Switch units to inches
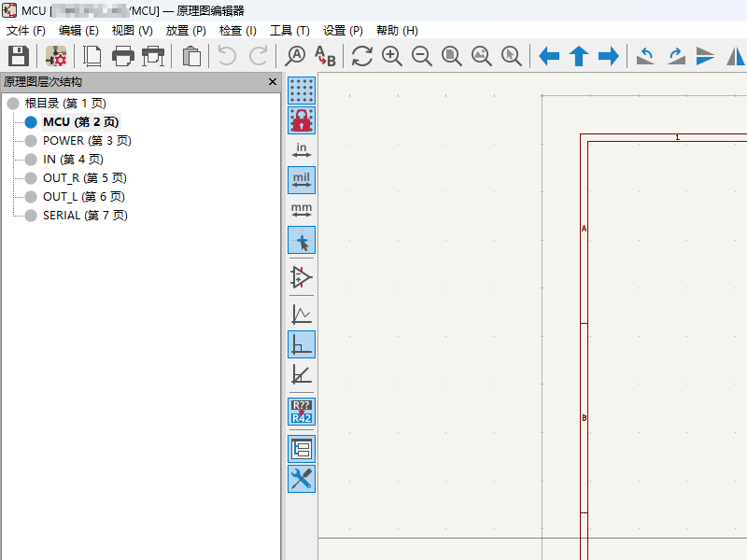This screenshot has width=747, height=560. [302, 150]
